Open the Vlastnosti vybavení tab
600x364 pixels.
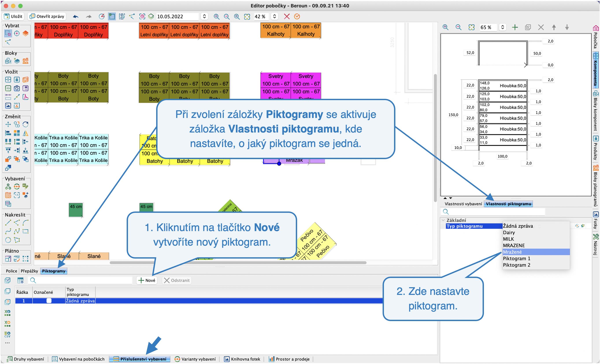(463, 204)
